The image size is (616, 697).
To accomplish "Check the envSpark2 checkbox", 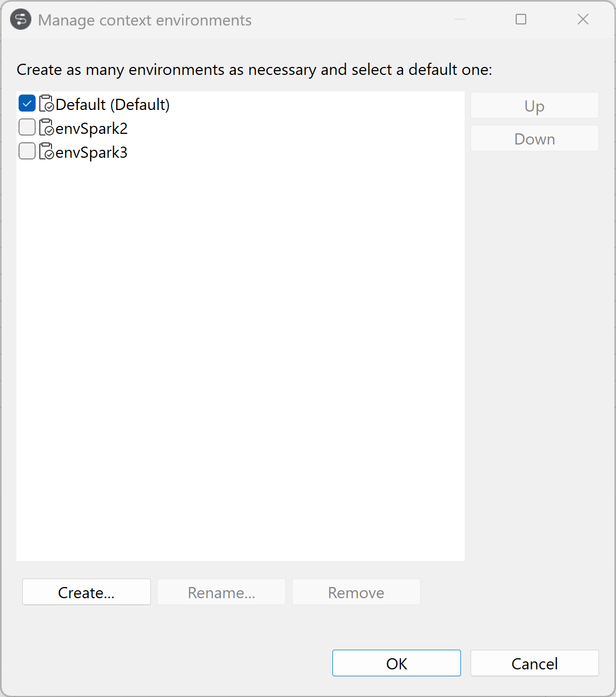I will click(x=27, y=127).
